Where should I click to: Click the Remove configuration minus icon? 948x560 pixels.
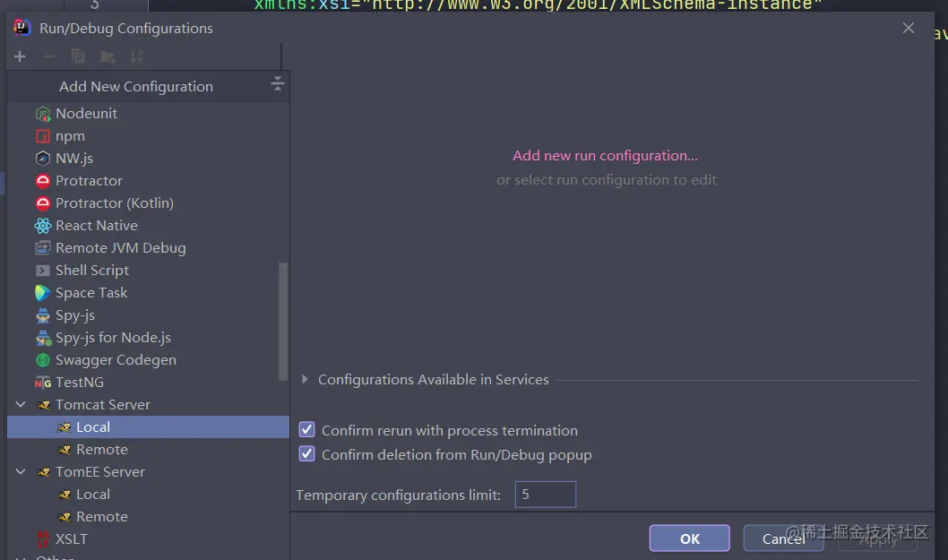pyautogui.click(x=49, y=56)
